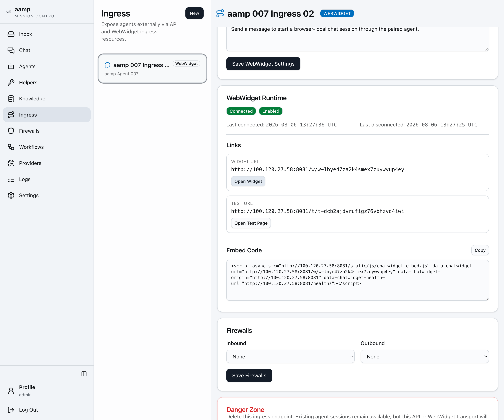Screen dimensions: 504x420
Task: Click the WebWidget Runtime heading
Action: (x=256, y=98)
